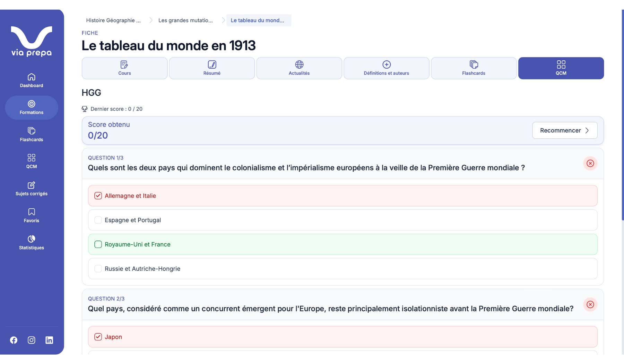Viewport: 624px width, 364px height.
Task: Open Flashcards in the left sidebar
Action: tap(32, 135)
